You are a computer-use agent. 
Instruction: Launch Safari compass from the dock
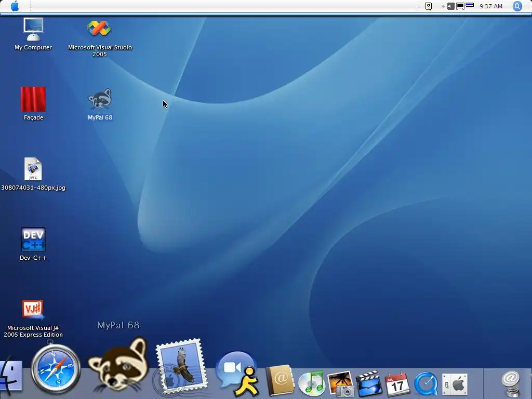point(56,369)
